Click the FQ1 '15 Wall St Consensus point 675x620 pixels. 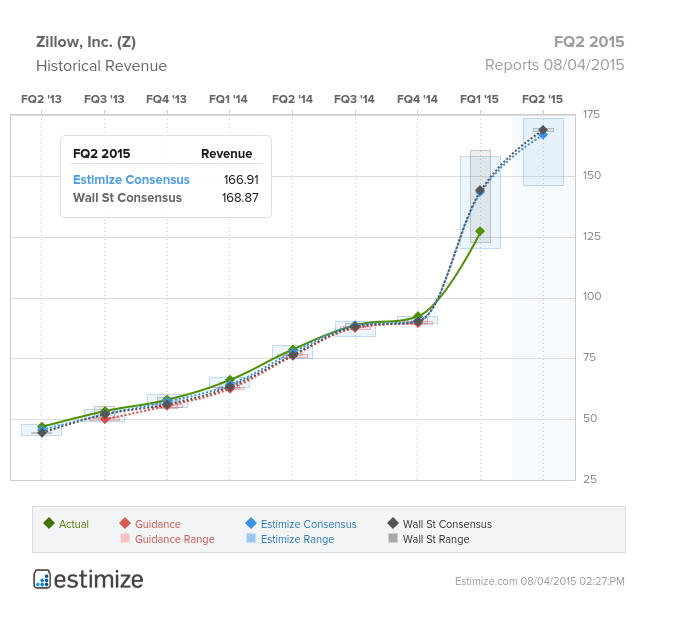pyautogui.click(x=480, y=190)
